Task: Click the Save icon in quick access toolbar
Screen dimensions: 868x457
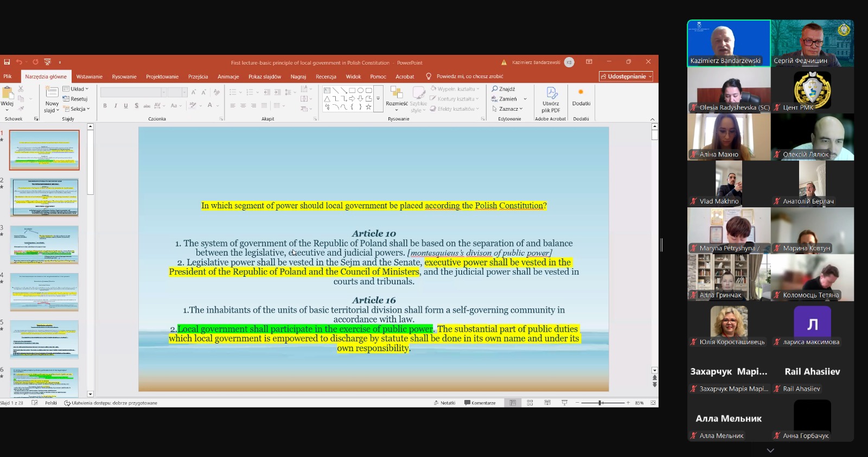Action: (7, 62)
